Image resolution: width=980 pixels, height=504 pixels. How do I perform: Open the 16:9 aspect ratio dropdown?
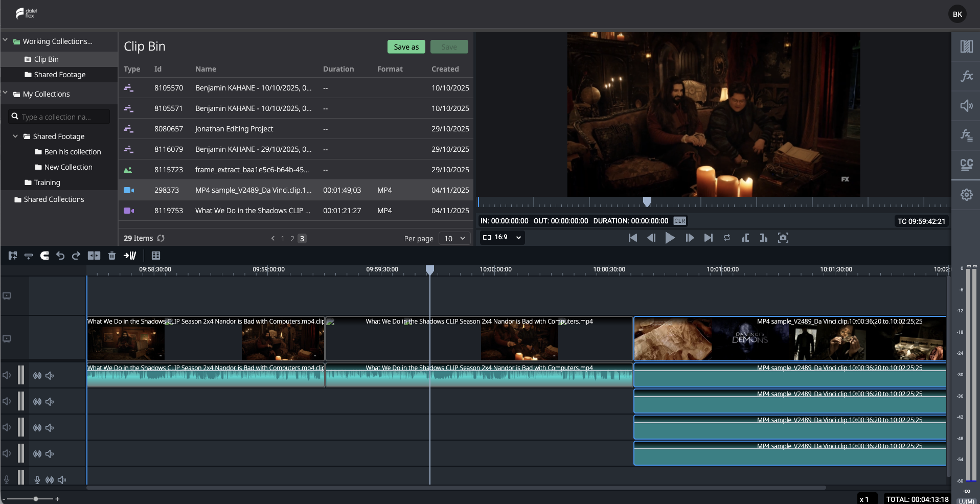tap(502, 237)
